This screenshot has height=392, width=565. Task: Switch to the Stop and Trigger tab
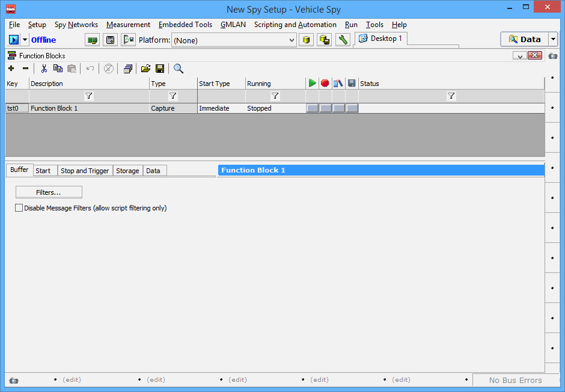point(85,170)
